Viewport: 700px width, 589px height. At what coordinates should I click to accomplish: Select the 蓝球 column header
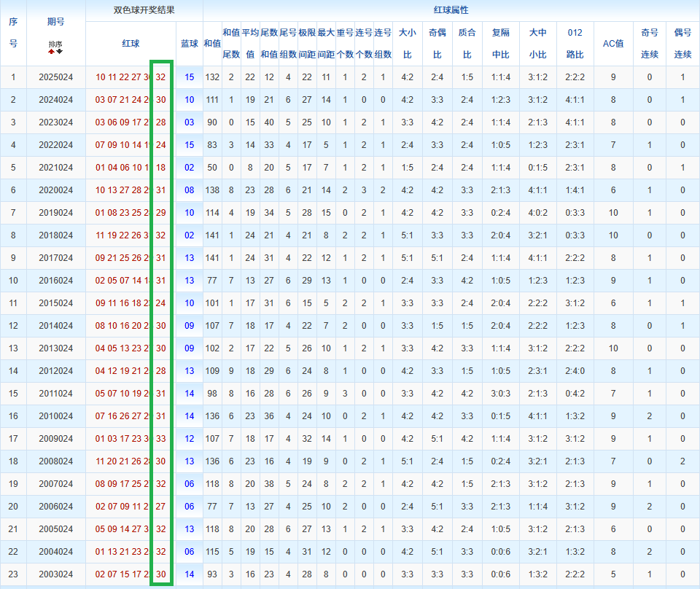point(189,44)
